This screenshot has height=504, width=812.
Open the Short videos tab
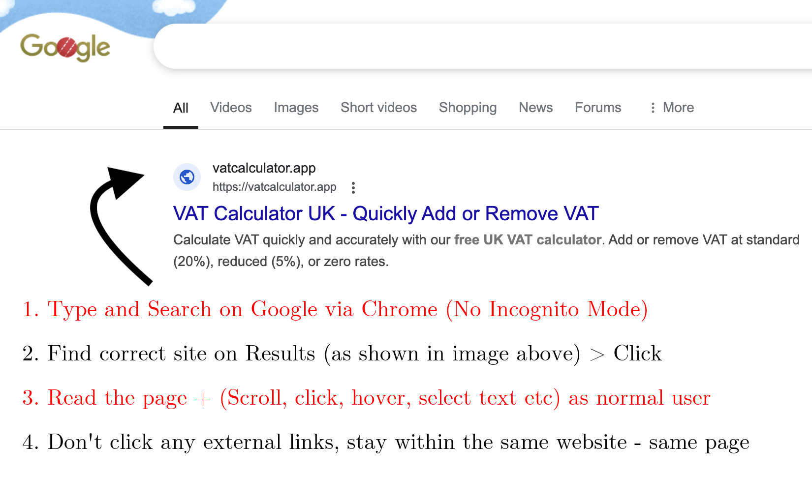tap(378, 108)
